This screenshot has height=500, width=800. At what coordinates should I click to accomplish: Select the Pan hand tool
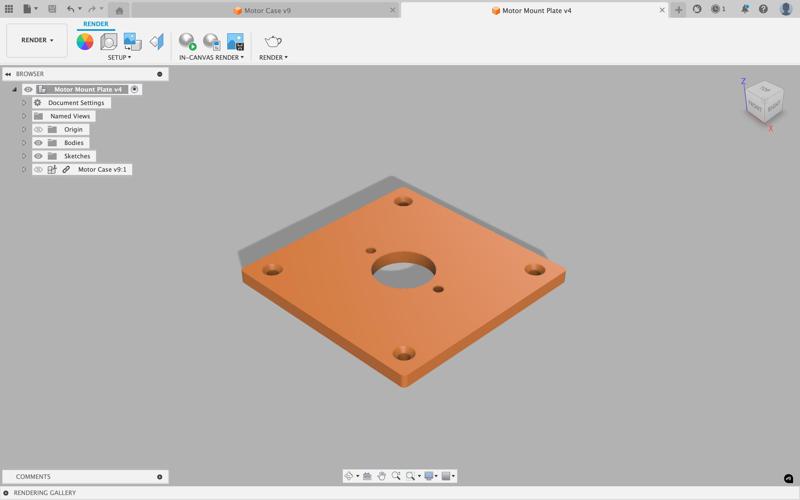382,476
